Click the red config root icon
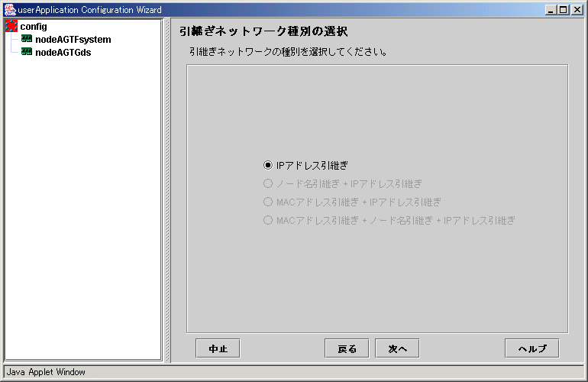588x382 pixels. pyautogui.click(x=11, y=26)
